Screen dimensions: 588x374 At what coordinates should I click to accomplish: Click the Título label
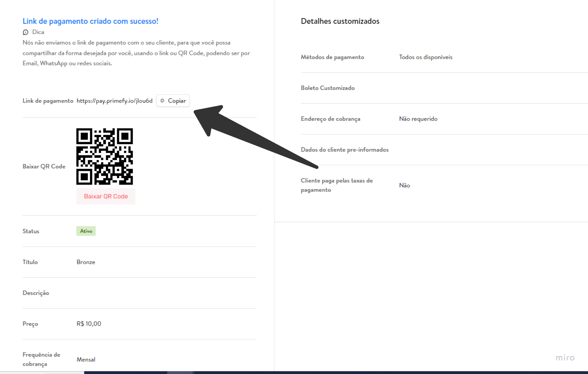point(30,262)
